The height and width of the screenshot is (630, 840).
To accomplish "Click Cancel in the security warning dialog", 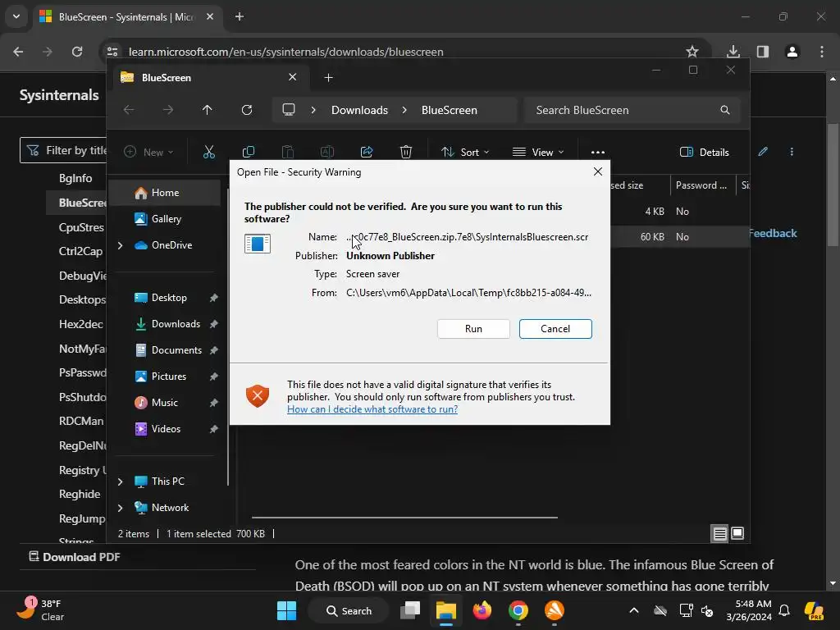I will tap(555, 329).
